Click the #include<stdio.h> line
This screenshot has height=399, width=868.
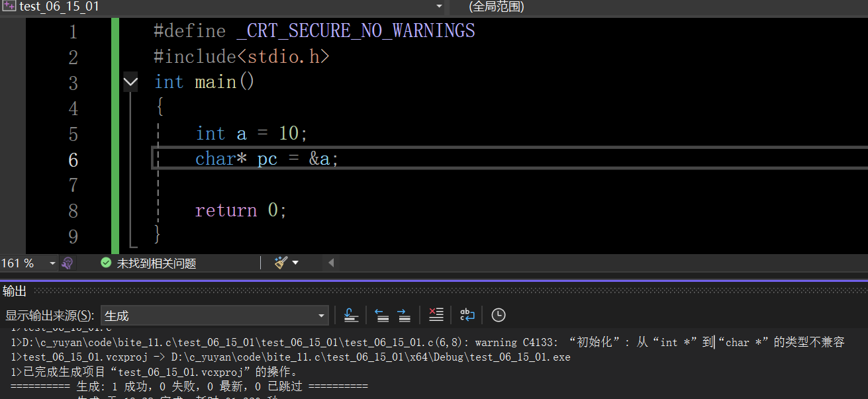coord(241,56)
